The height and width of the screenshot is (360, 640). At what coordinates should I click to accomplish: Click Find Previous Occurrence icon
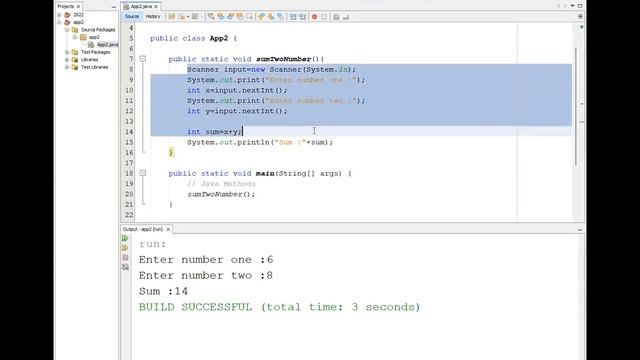coord(221,17)
